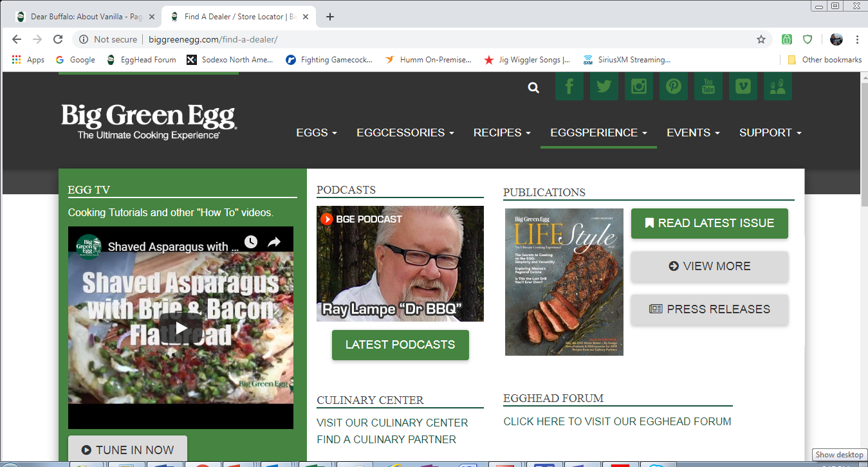The image size is (868, 467).
Task: Close the Dear Buffalo tab
Action: coord(152,17)
